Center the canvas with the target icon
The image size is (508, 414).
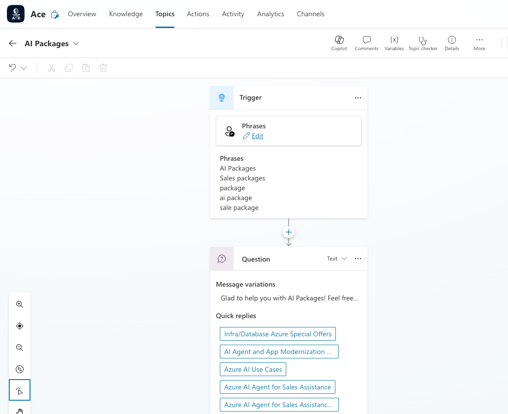20,326
